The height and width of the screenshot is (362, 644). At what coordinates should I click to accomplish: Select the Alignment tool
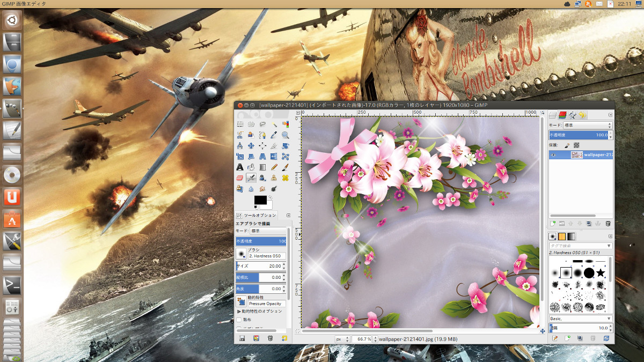point(262,145)
